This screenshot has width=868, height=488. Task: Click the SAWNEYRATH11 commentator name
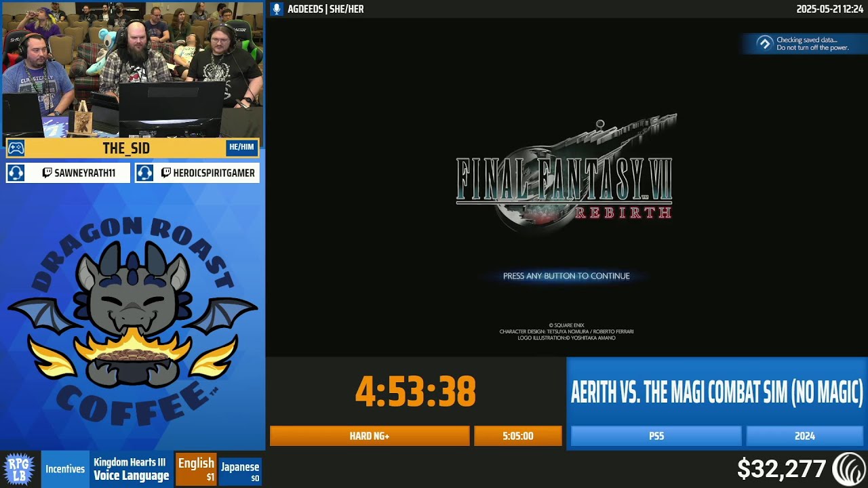85,173
